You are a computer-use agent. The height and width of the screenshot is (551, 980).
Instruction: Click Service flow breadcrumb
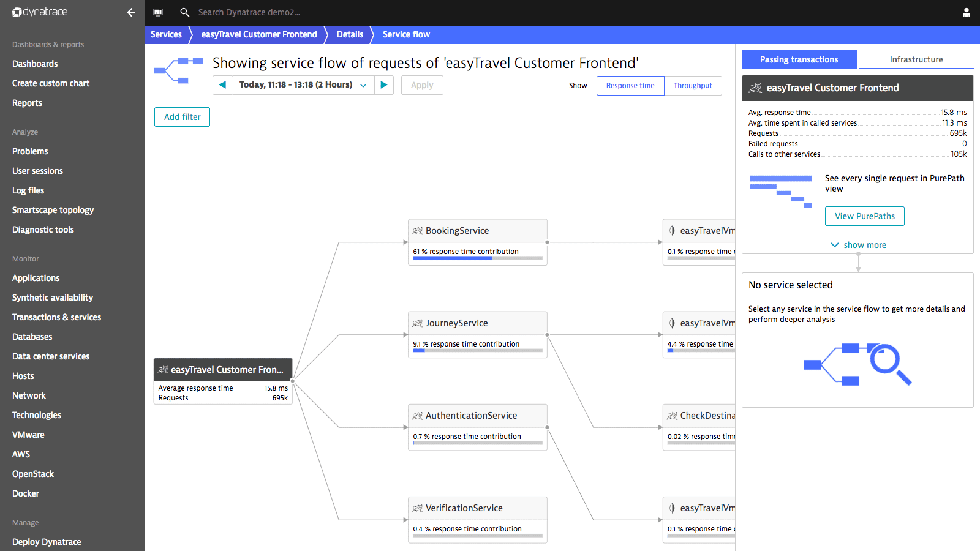[406, 34]
